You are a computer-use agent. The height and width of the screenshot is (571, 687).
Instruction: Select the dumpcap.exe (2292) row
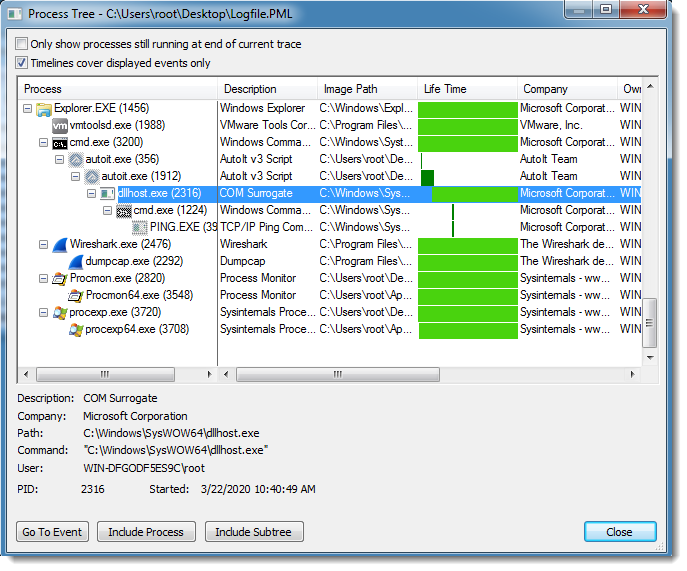click(x=329, y=262)
